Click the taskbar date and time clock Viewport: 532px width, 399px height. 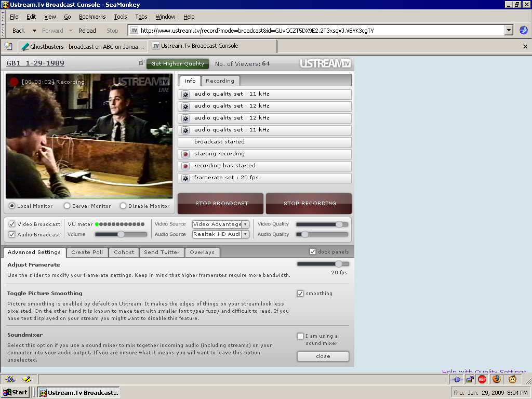(490, 393)
